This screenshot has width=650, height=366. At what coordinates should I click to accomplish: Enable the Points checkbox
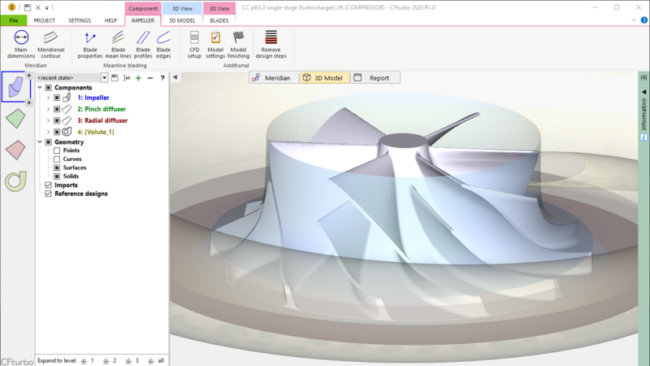[x=57, y=150]
